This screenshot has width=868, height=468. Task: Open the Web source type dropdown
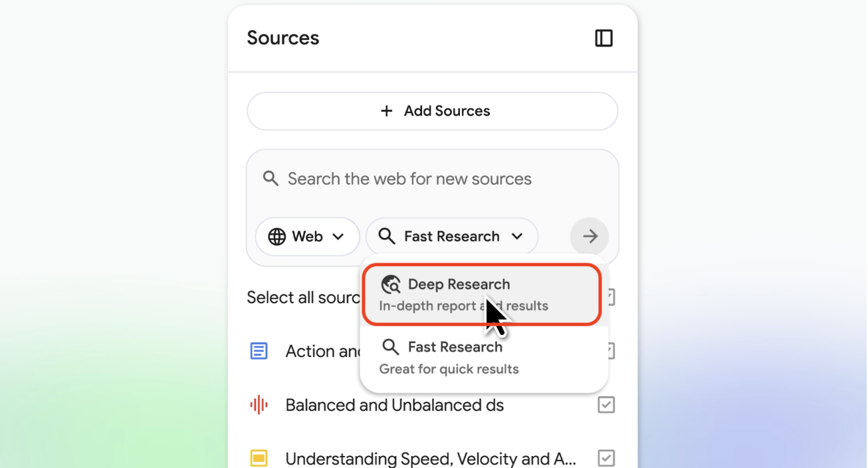pos(307,237)
